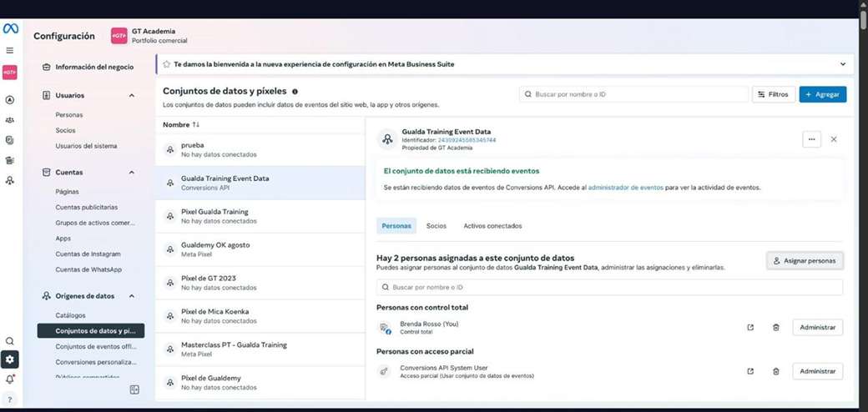
Task: Select the prueba data set row
Action: (260, 149)
